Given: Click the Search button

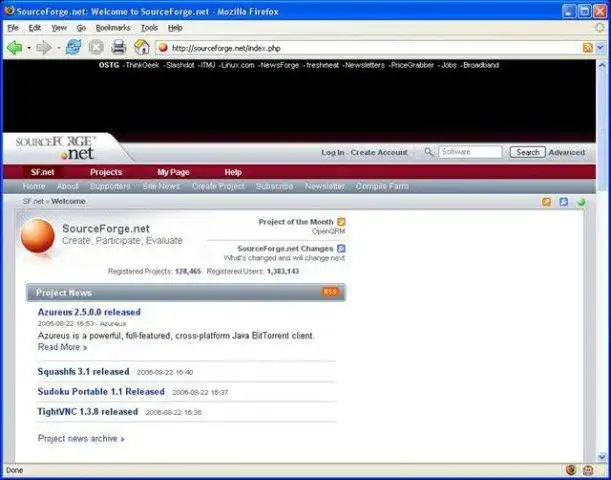Looking at the screenshot, I should pos(528,152).
